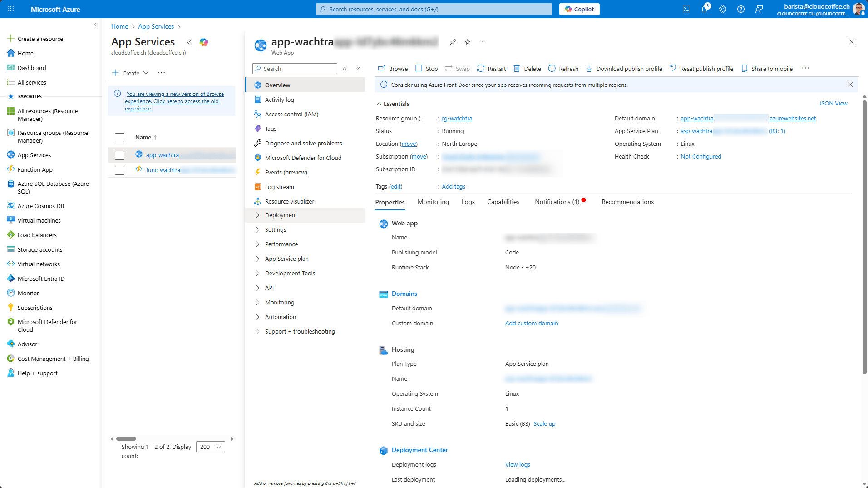The width and height of the screenshot is (868, 488).
Task: Click the Stop toolbar button
Action: [x=426, y=69]
